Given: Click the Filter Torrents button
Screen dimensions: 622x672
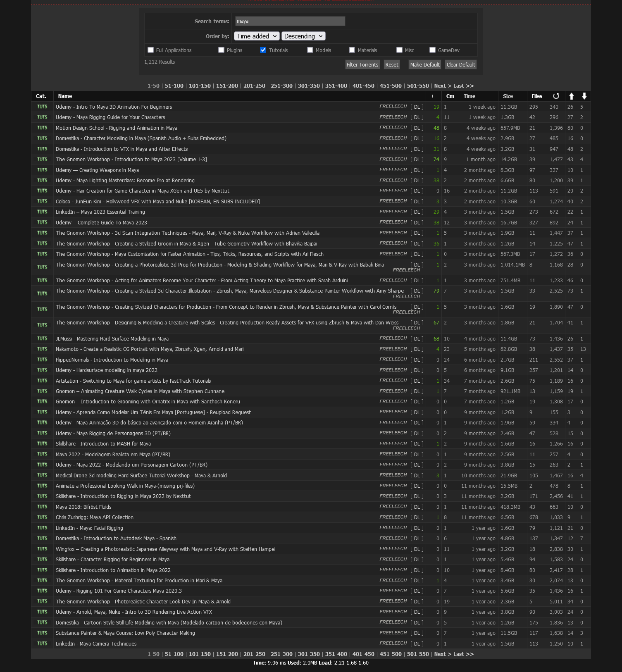Looking at the screenshot, I should (362, 64).
